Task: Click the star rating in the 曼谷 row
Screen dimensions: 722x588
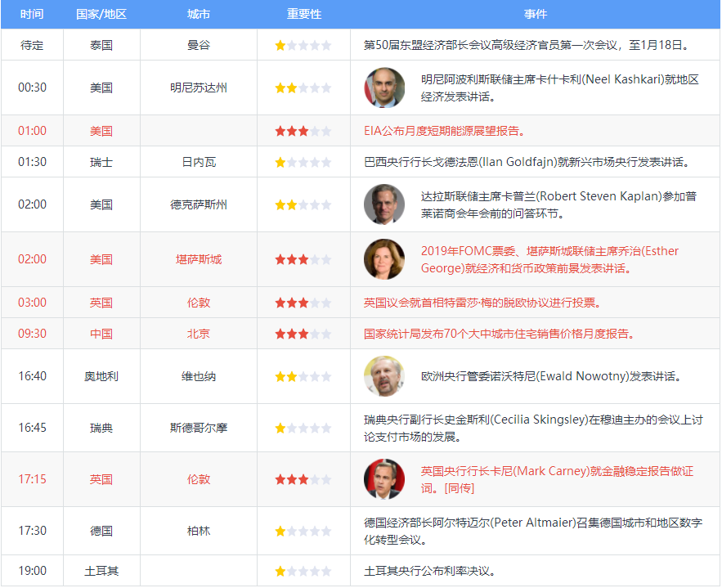Action: click(x=303, y=45)
